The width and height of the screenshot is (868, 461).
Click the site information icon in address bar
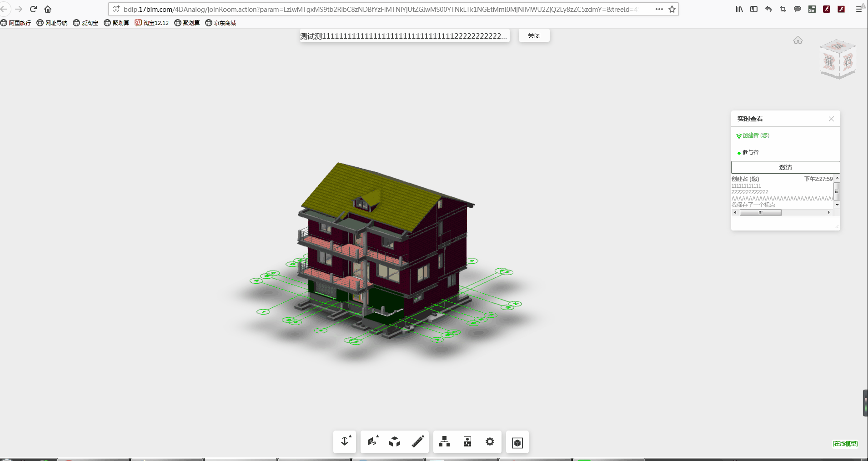pyautogui.click(x=116, y=9)
